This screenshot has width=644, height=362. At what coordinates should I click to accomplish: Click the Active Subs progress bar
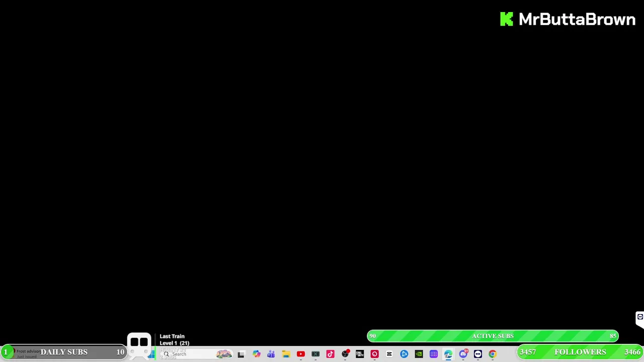click(493, 336)
